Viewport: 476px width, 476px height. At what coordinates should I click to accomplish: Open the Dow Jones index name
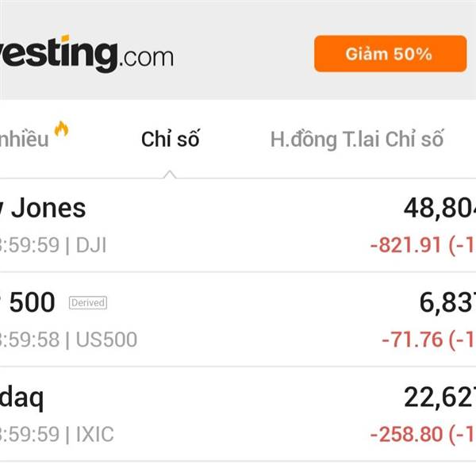(44, 208)
